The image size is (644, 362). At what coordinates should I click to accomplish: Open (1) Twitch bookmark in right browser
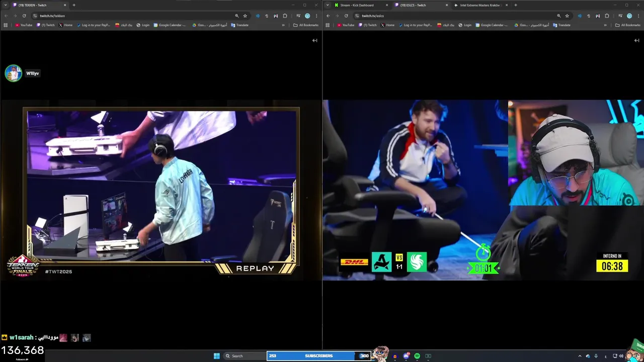pyautogui.click(x=367, y=25)
